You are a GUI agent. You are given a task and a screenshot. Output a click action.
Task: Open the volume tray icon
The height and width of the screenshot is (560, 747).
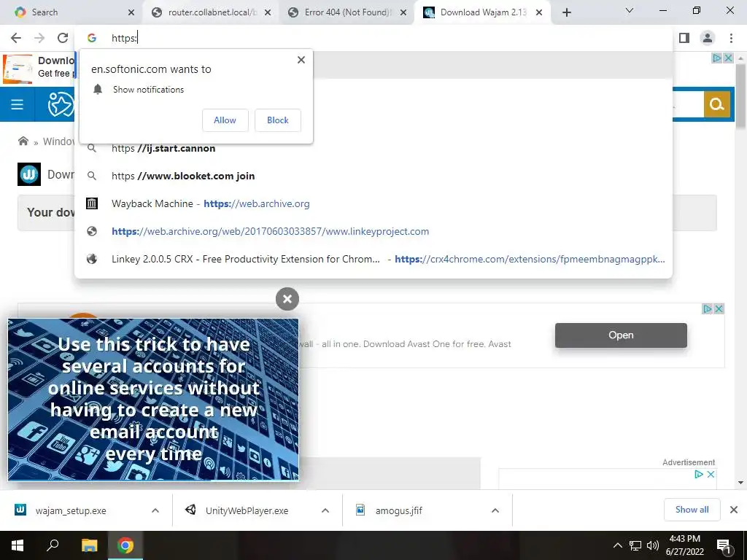[x=653, y=545]
